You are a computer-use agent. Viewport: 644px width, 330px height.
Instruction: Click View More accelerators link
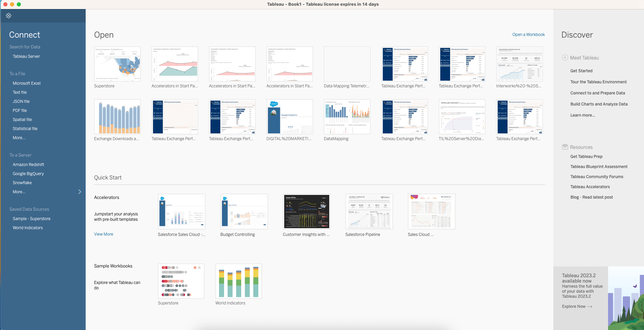(103, 234)
